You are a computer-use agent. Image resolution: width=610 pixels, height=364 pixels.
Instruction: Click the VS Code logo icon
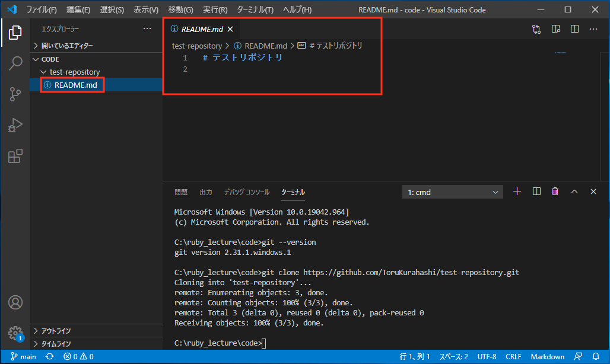point(12,9)
